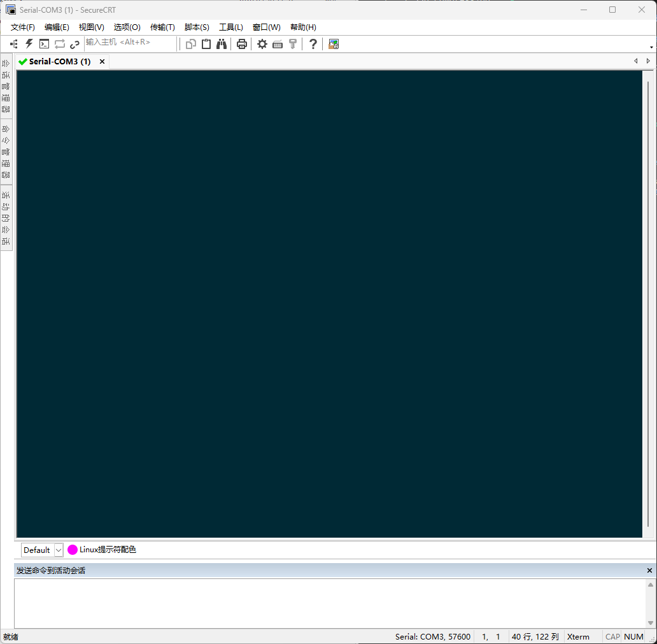Viewport: 657px width, 644px height.
Task: Click the CAP indicator in status bar
Action: coord(612,637)
